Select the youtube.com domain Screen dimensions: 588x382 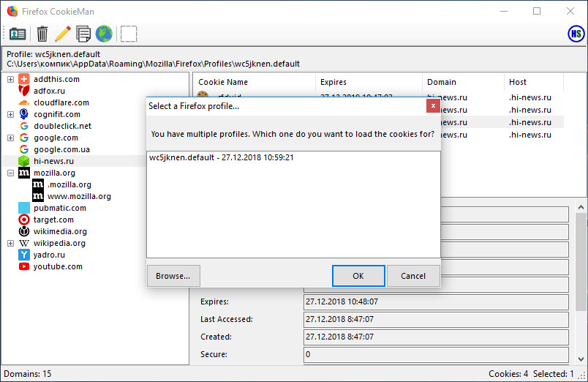pos(58,266)
